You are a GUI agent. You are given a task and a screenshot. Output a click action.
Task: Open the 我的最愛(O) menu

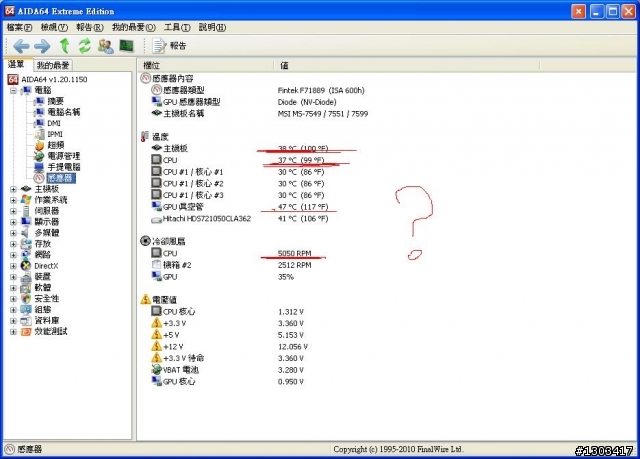[x=133, y=27]
